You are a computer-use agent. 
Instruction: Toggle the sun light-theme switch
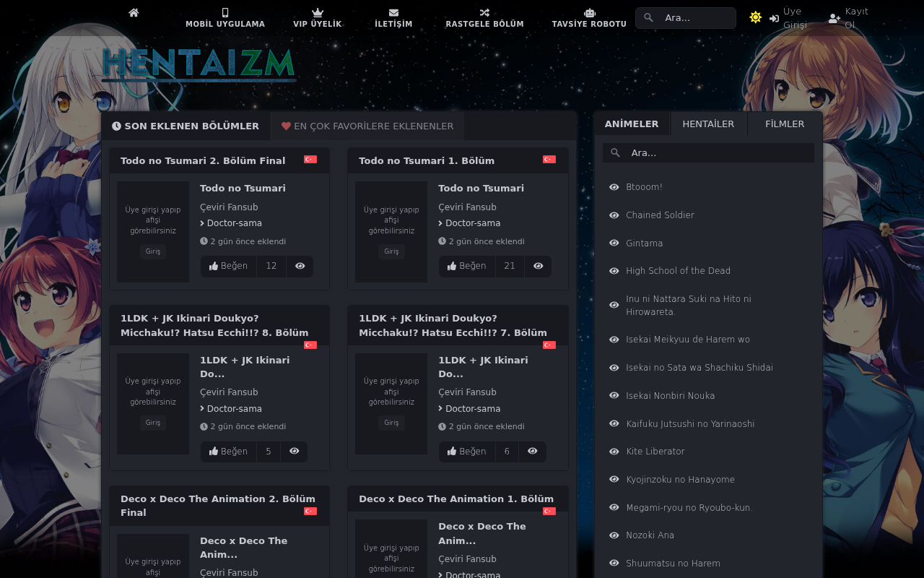click(x=756, y=17)
